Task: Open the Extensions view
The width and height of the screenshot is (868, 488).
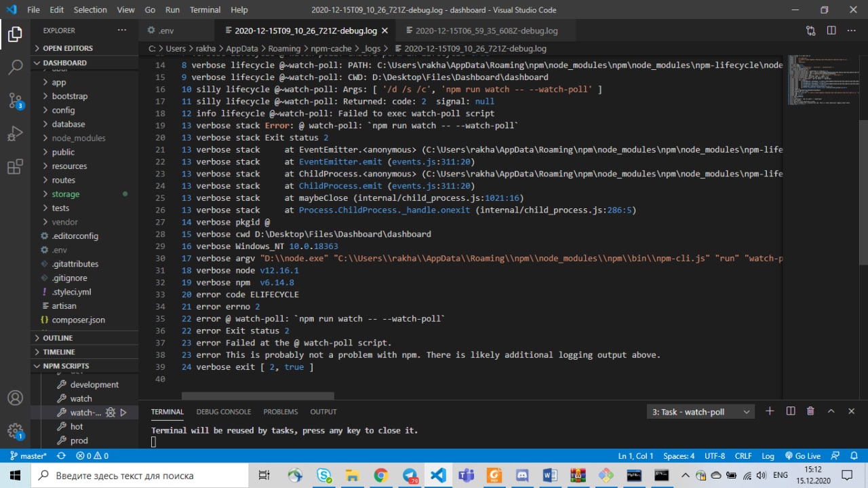Action: click(x=15, y=167)
